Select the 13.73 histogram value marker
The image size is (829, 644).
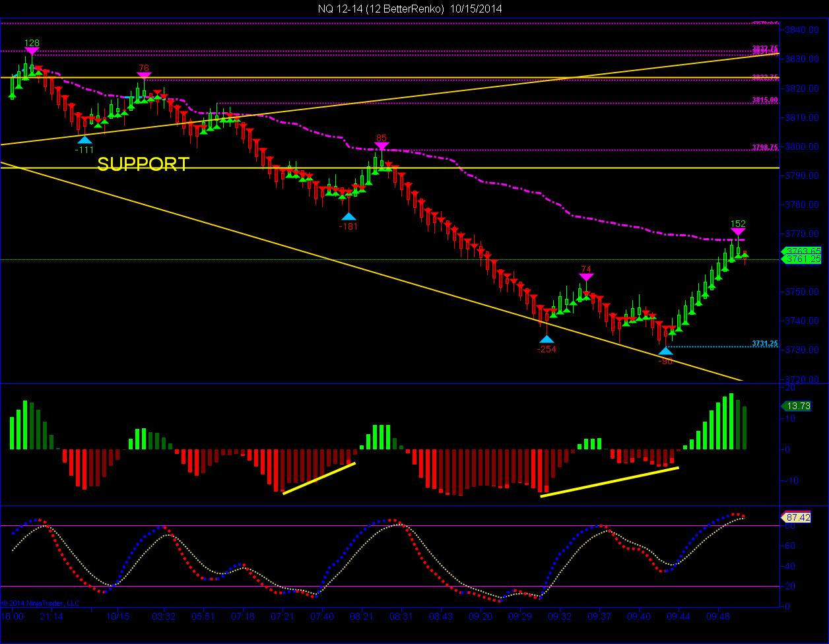tap(797, 406)
